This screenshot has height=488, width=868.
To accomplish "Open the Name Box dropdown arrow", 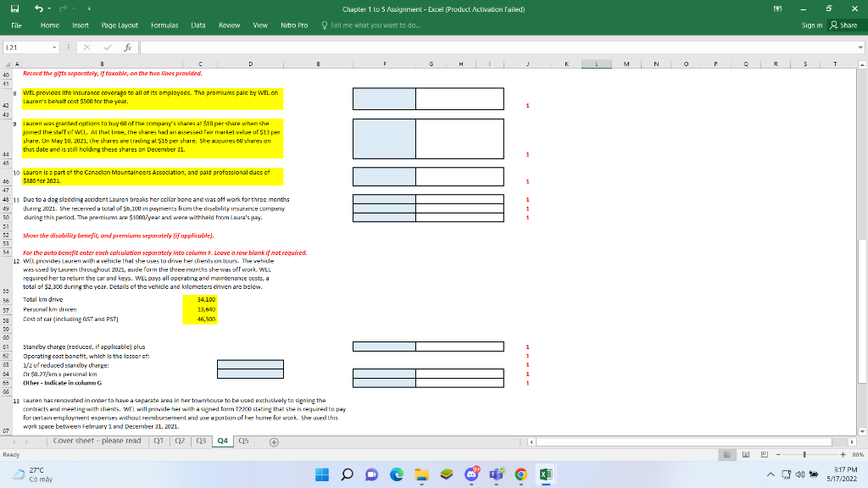I will 54,47.
